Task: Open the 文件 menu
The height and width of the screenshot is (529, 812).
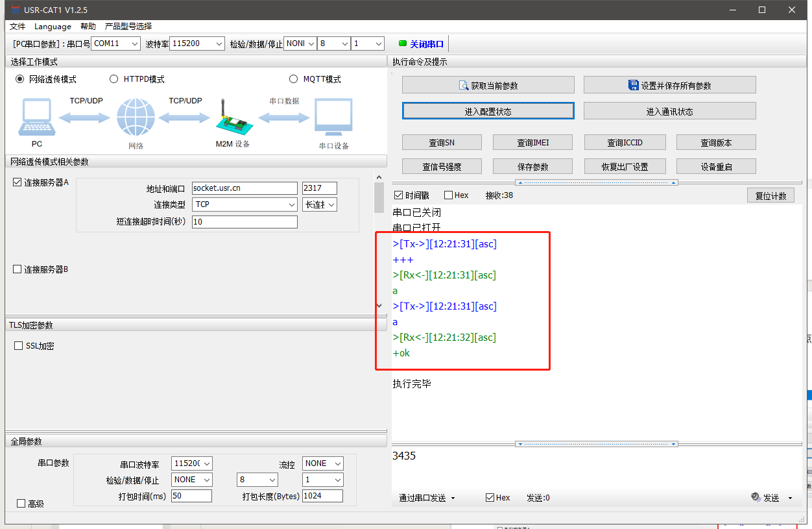Action: click(18, 27)
